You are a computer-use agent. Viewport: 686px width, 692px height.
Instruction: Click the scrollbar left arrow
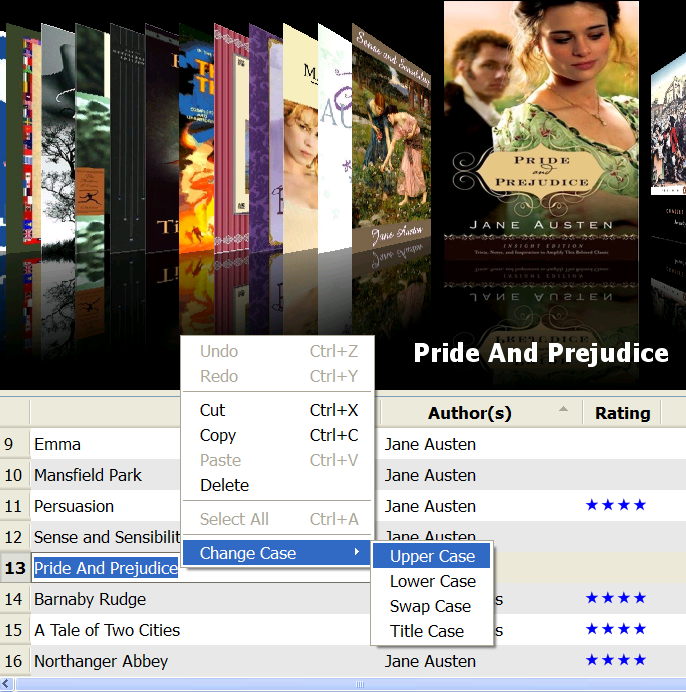(6, 684)
